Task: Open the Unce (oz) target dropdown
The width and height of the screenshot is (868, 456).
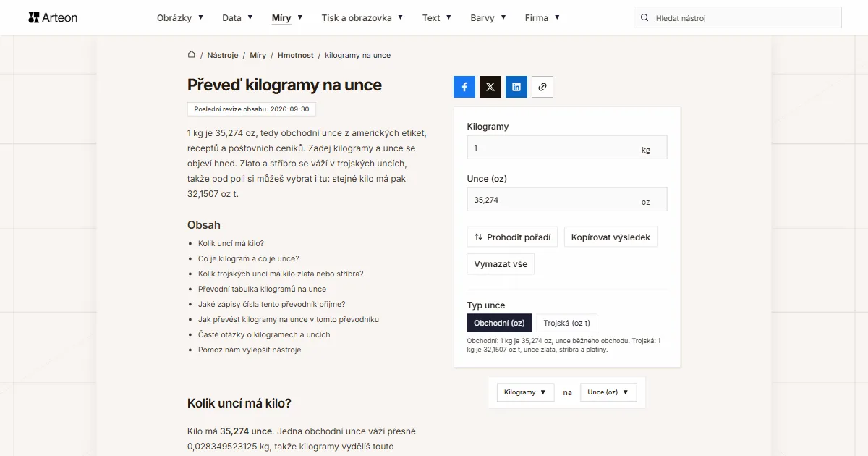Action: (608, 392)
